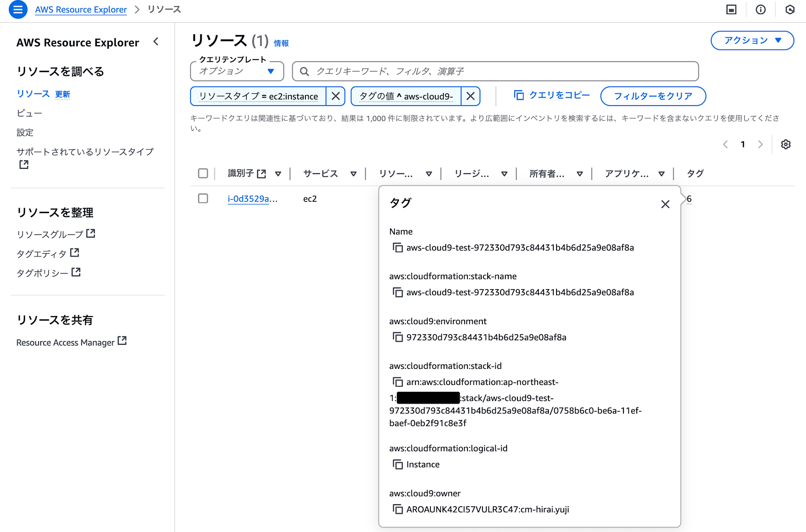Sort by リージ... column arrow
The image size is (806, 532).
coord(504,174)
